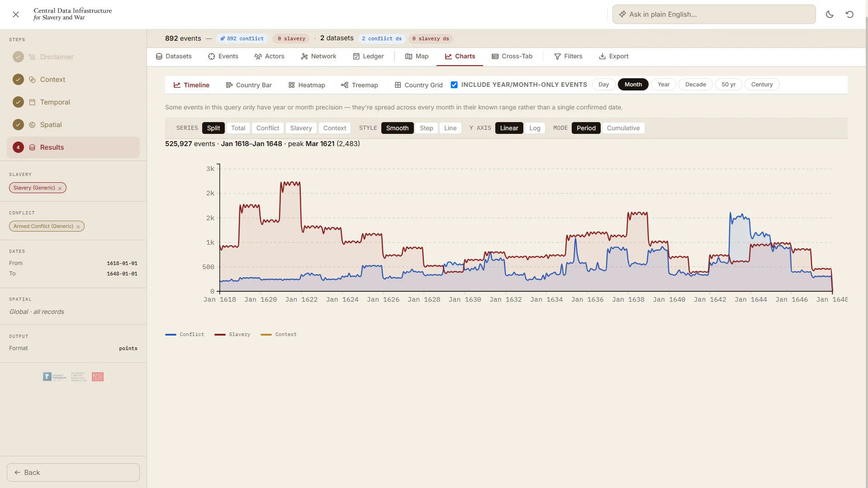Uncheck Include Year/Month-Only Events checkbox
The width and height of the screenshot is (868, 488).
click(x=454, y=85)
